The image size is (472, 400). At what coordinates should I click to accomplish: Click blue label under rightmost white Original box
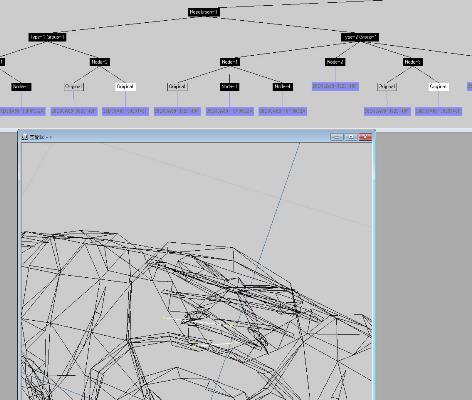point(439,111)
